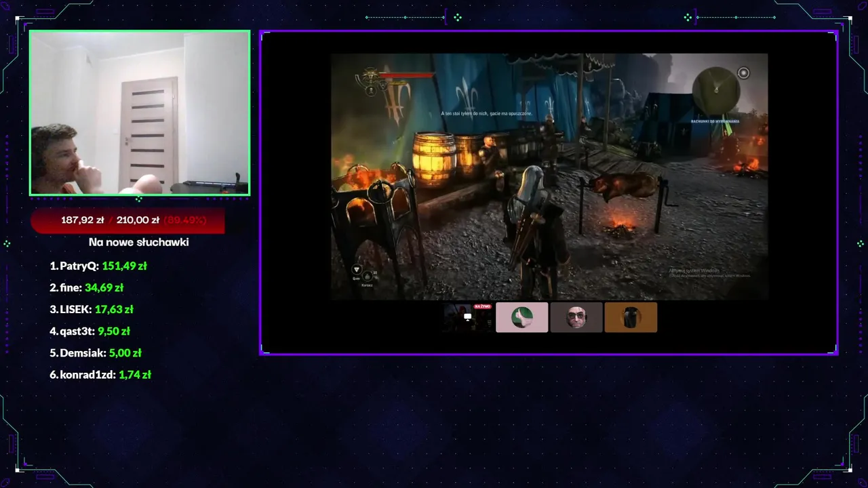Click the Quen sign icon in the HUD

pyautogui.click(x=357, y=270)
